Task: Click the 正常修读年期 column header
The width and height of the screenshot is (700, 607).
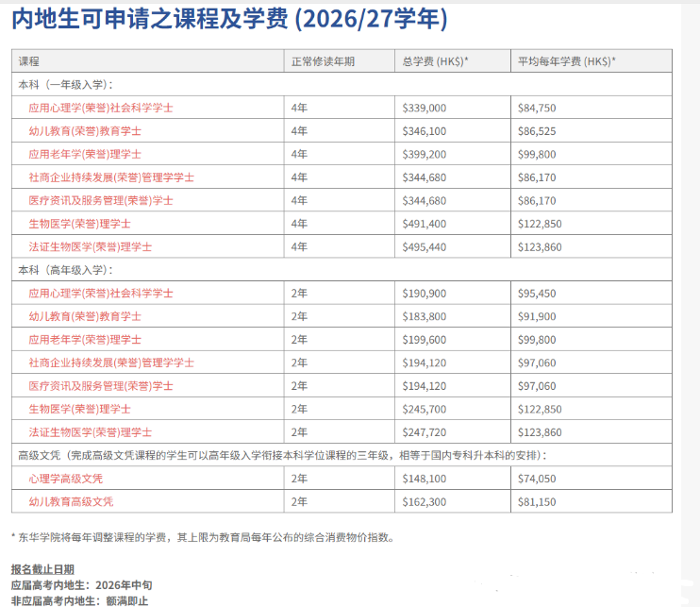Action: (x=323, y=61)
